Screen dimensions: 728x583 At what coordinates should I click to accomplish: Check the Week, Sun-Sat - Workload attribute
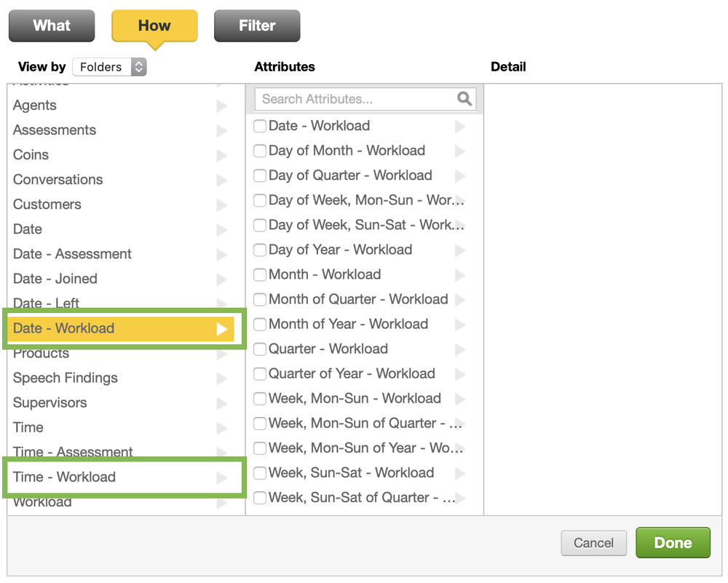(x=260, y=472)
